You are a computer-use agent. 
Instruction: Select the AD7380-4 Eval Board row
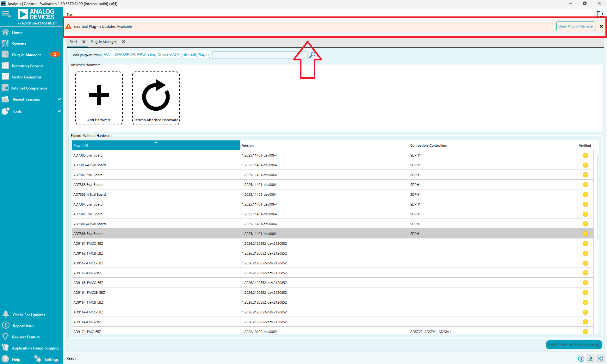332,165
